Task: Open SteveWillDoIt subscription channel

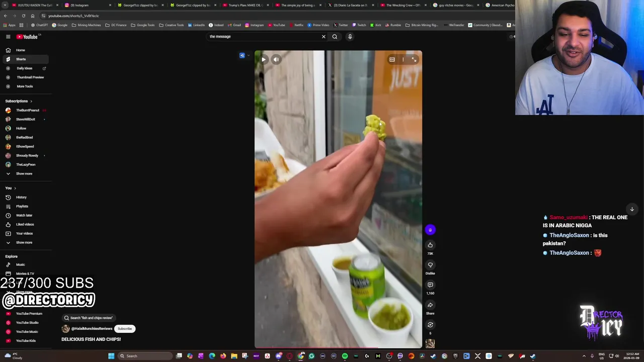Action: coord(25,119)
